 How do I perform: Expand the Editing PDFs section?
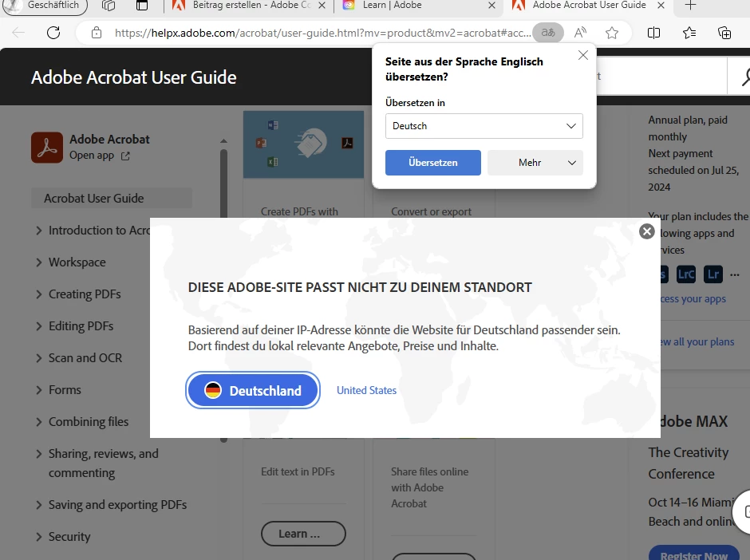pyautogui.click(x=39, y=326)
